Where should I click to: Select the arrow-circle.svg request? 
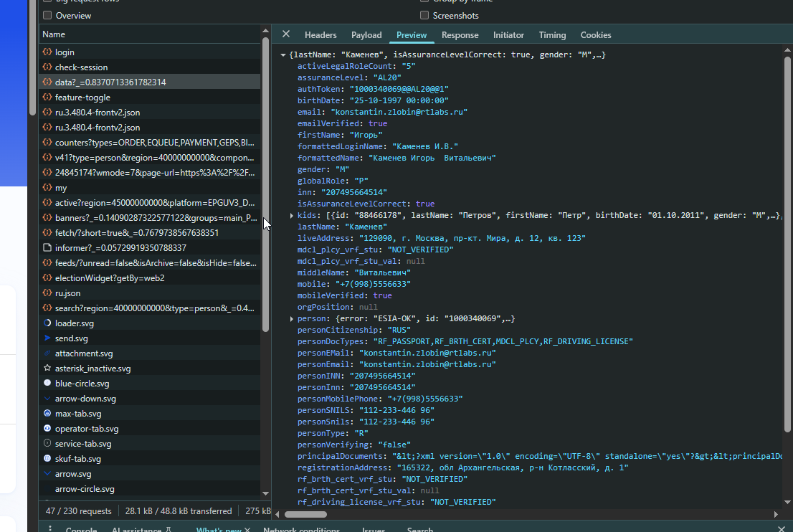pyautogui.click(x=150, y=489)
